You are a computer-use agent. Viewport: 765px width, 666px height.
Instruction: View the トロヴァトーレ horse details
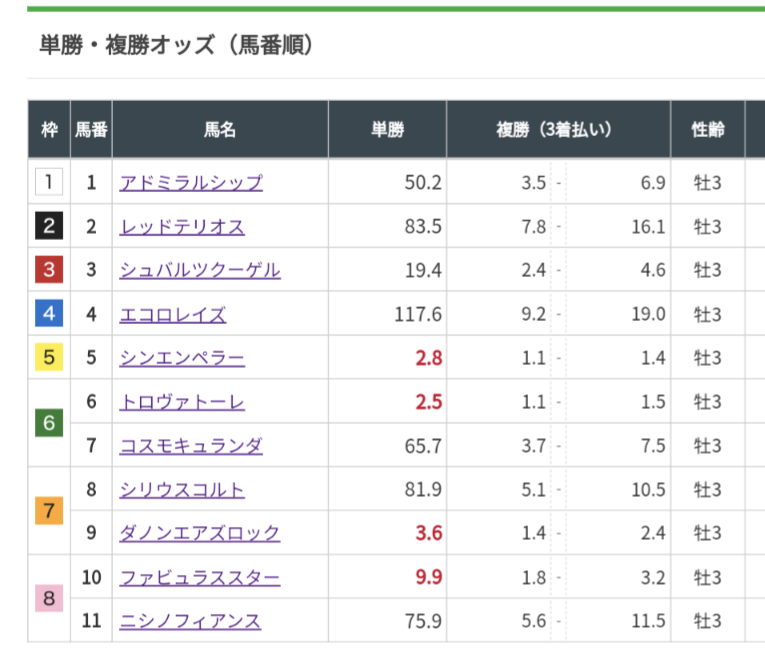pyautogui.click(x=182, y=402)
